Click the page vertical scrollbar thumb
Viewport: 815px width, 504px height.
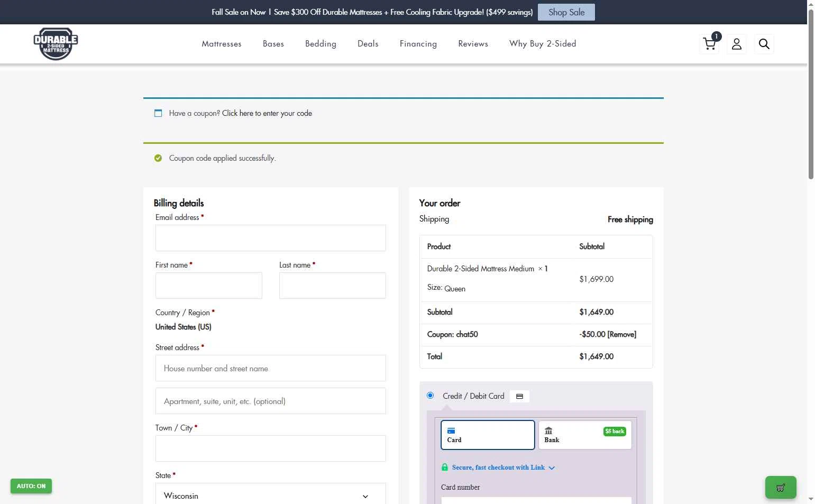811,95
